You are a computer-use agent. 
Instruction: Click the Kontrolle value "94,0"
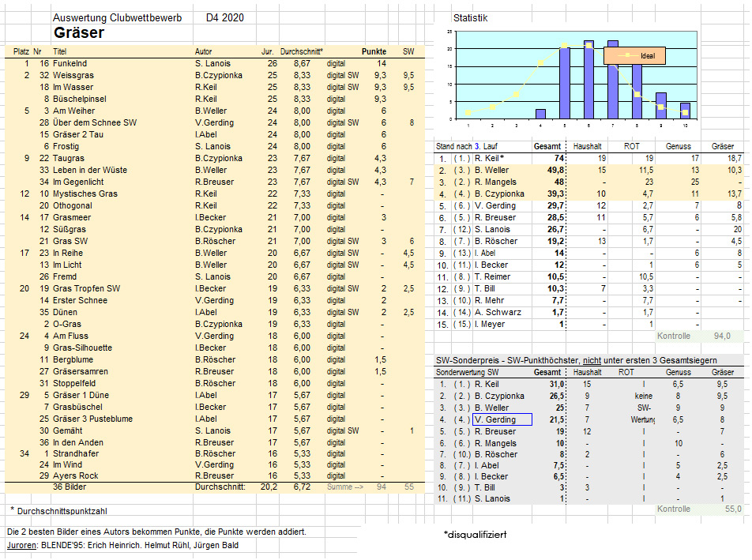[x=722, y=336]
